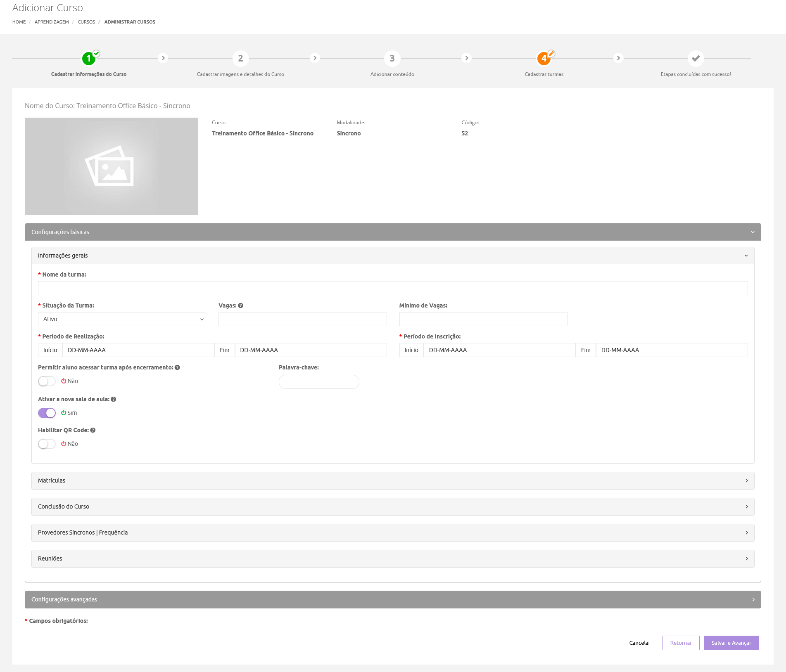Go to step 2 circle icon

point(240,59)
